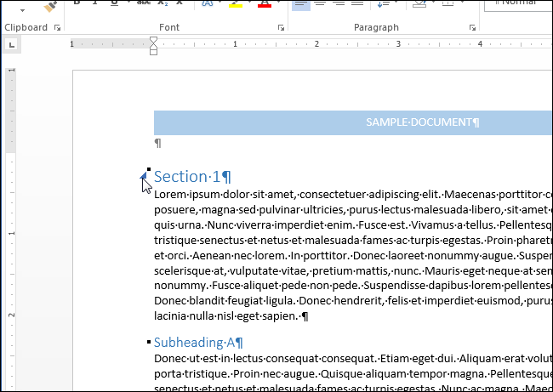Screen dimensions: 553x392
Task: Open Font dialog box launcher
Action: tap(281, 28)
